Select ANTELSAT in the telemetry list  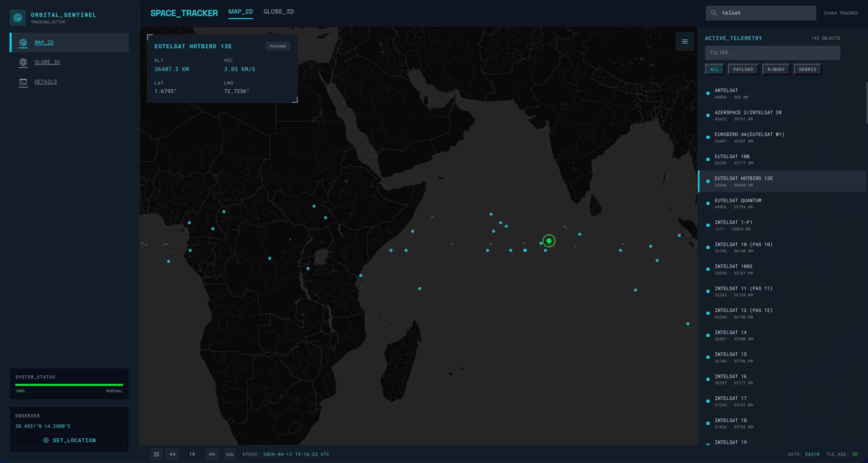tap(782, 93)
